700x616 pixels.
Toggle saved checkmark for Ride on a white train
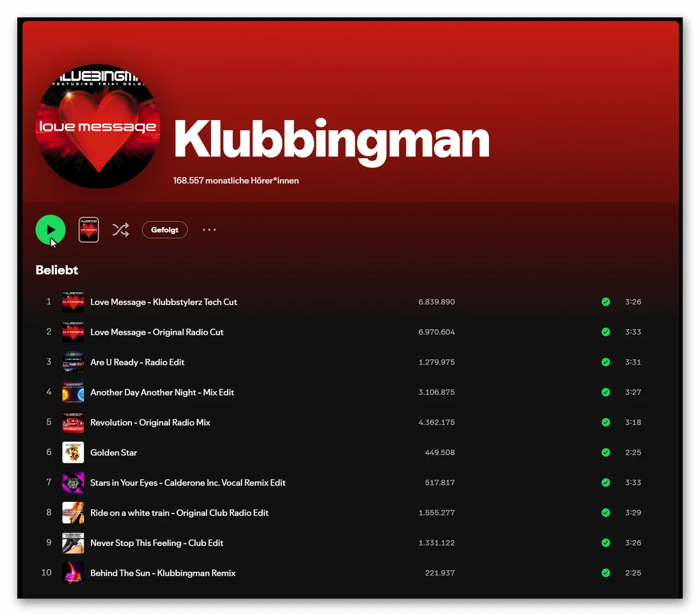pyautogui.click(x=605, y=512)
